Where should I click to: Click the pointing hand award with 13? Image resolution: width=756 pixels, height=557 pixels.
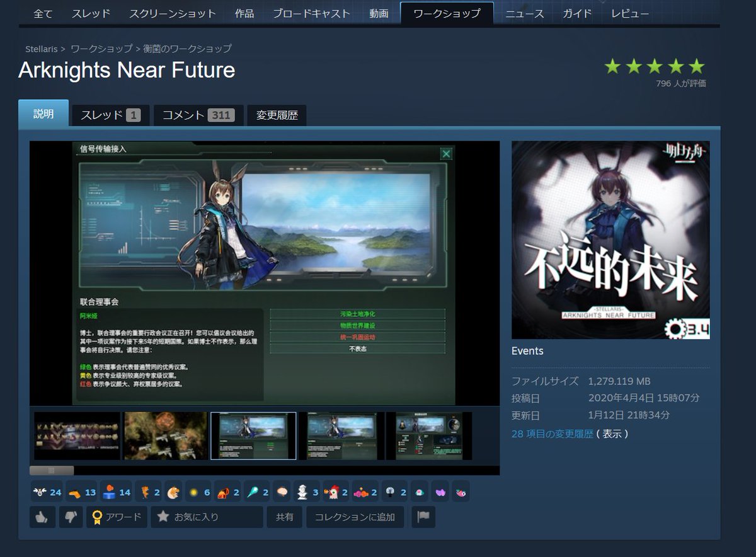tap(82, 491)
